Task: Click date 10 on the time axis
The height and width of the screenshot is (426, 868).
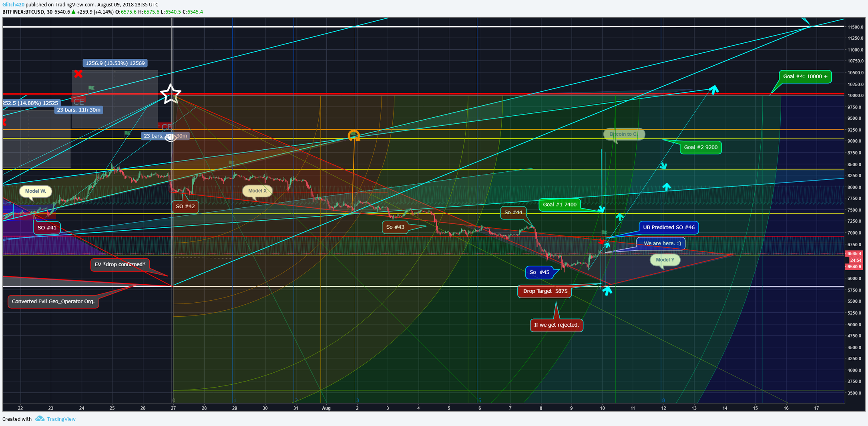Action: (x=602, y=408)
